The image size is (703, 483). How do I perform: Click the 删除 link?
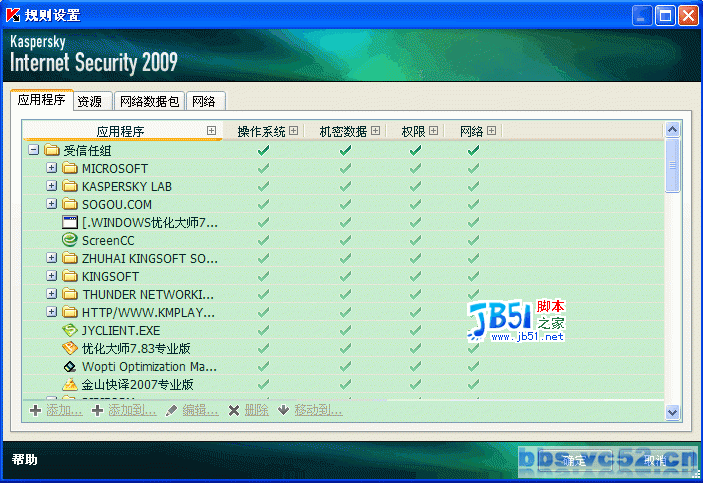(256, 410)
